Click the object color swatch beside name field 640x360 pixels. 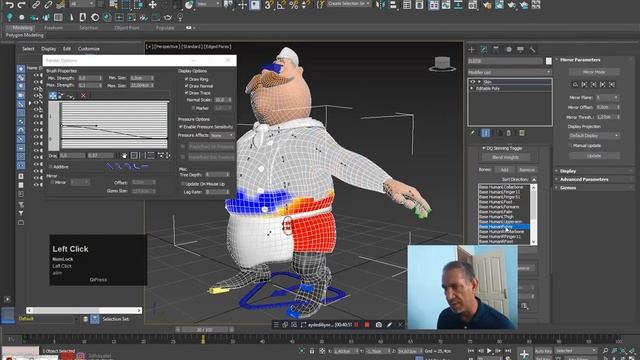pyautogui.click(x=549, y=61)
